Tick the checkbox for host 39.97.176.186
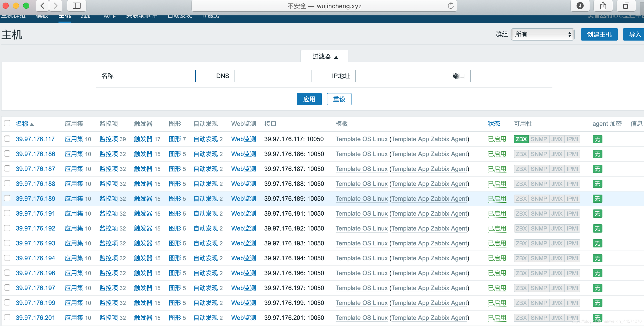The width and height of the screenshot is (644, 326). [7, 154]
